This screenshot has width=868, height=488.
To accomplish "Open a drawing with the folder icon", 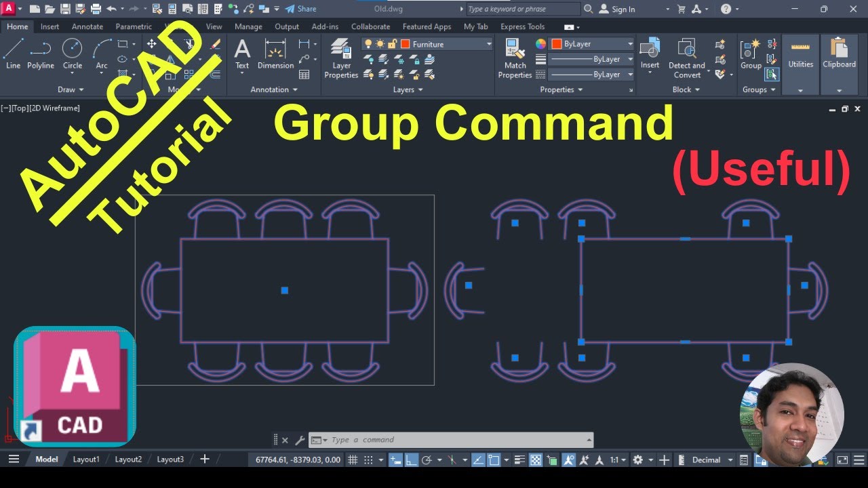I will pyautogui.click(x=50, y=9).
